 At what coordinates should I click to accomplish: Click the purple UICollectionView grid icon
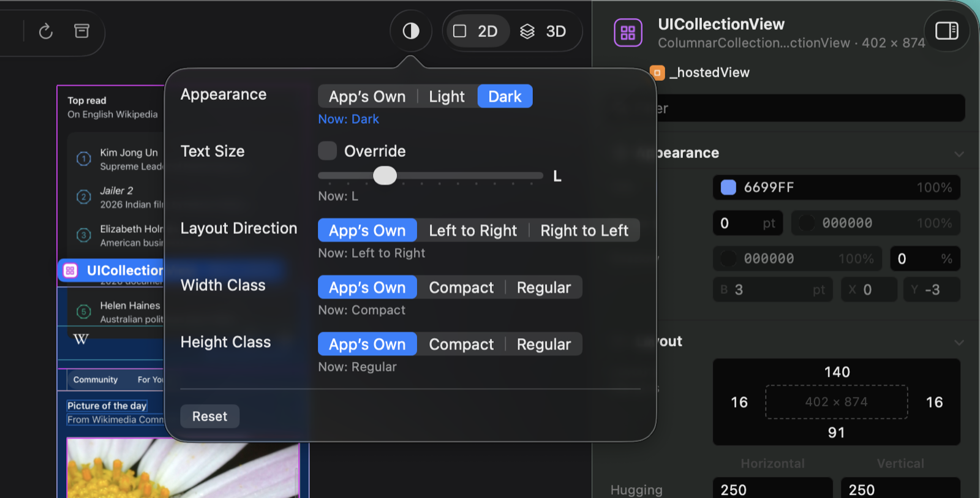pyautogui.click(x=628, y=32)
